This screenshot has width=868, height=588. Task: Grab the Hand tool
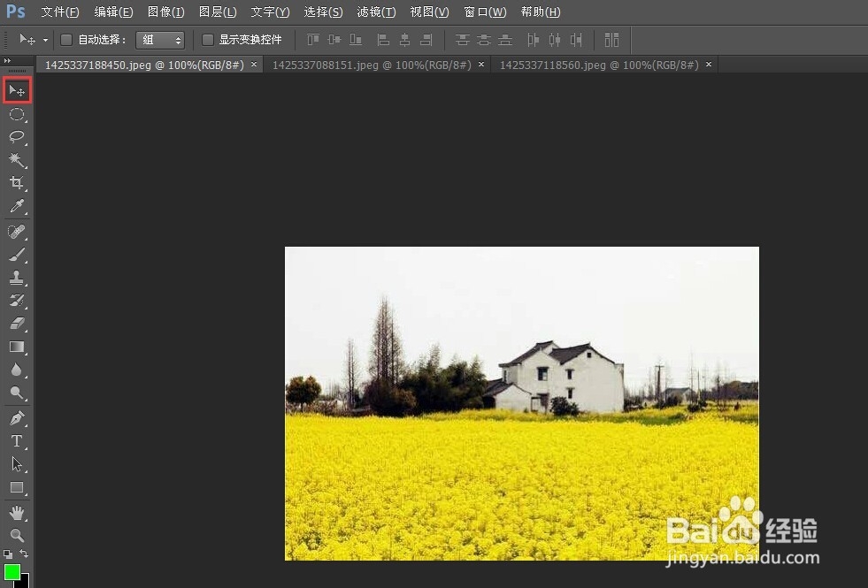point(16,512)
